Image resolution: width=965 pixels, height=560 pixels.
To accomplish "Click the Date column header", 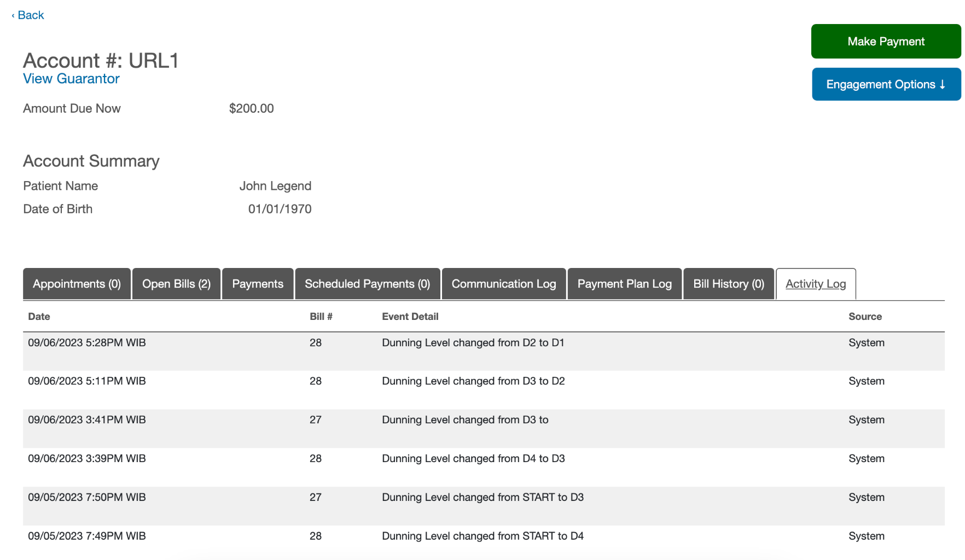I will [x=39, y=316].
